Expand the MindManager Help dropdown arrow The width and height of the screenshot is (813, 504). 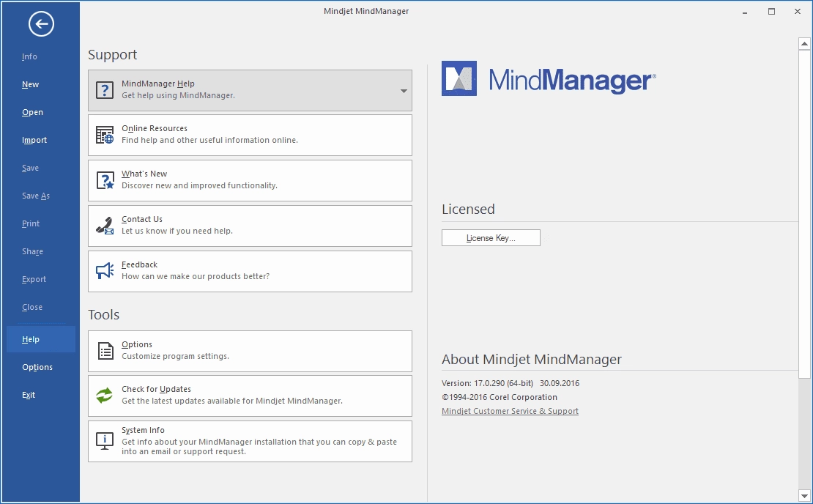[404, 91]
